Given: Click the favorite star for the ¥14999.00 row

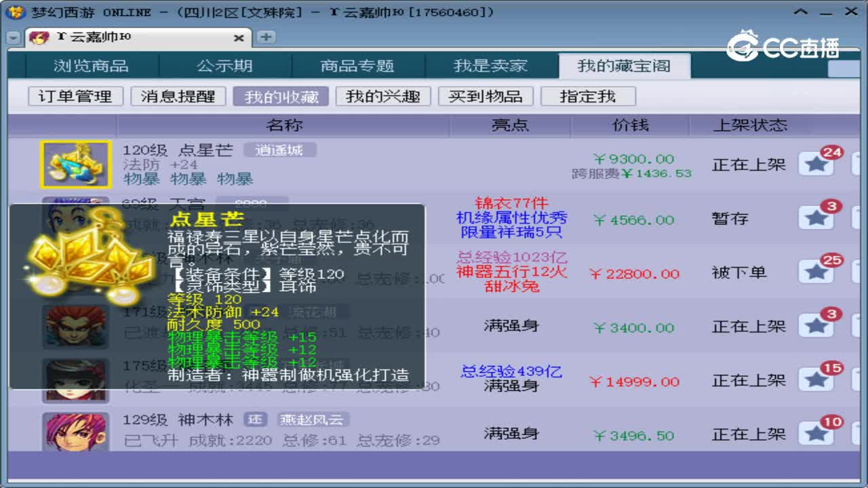Looking at the screenshot, I should click(x=816, y=380).
